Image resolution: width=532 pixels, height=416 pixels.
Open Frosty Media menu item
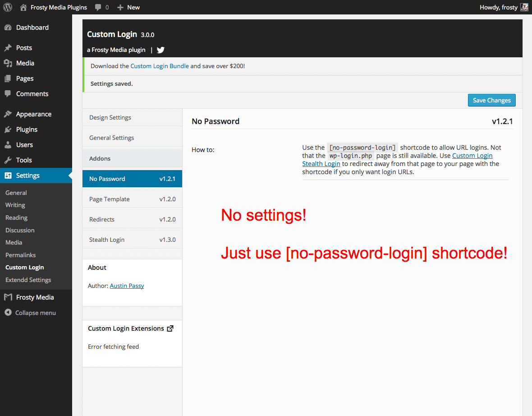pos(36,297)
